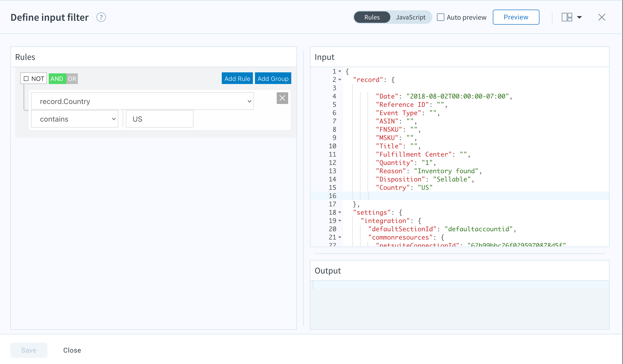Click the "Reason": "Inventory found" line

click(x=428, y=171)
